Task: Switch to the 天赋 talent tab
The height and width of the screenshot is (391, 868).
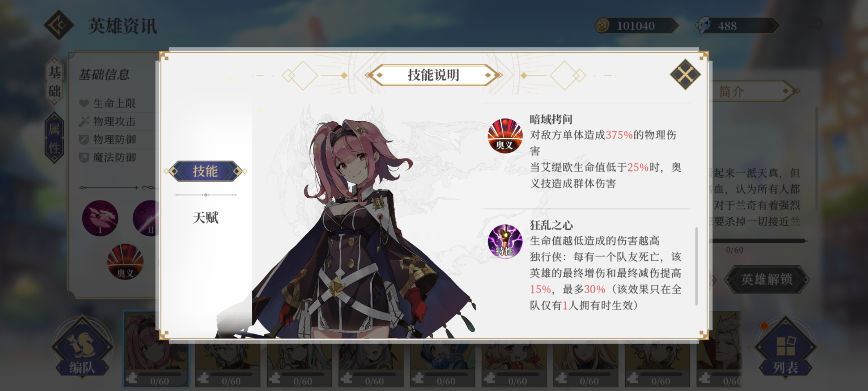Action: (205, 218)
